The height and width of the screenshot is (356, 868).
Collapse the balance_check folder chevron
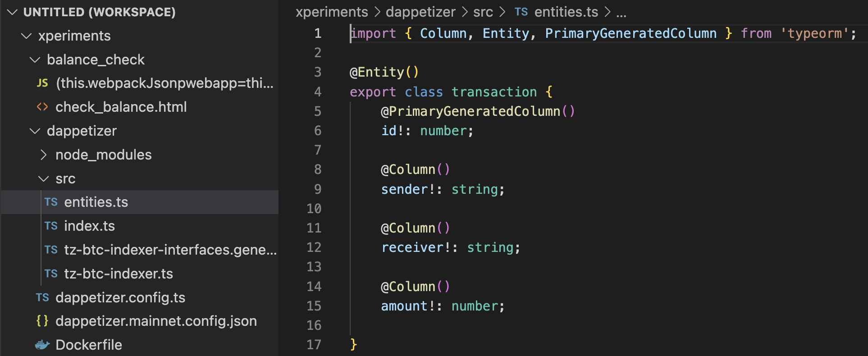pyautogui.click(x=35, y=60)
